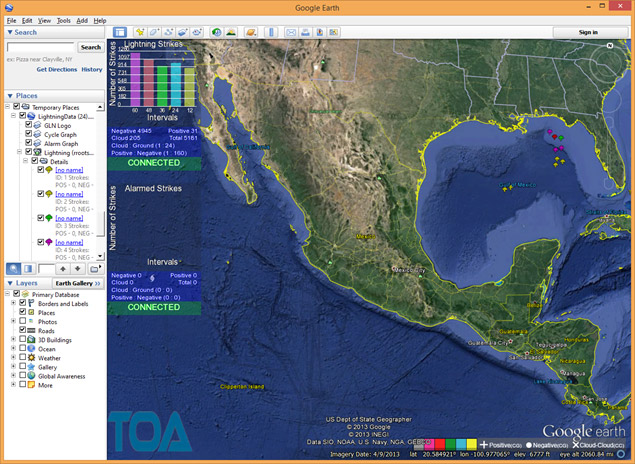This screenshot has height=464, width=635.
Task: Collapse the Layers panel triangle
Action: [x=10, y=283]
